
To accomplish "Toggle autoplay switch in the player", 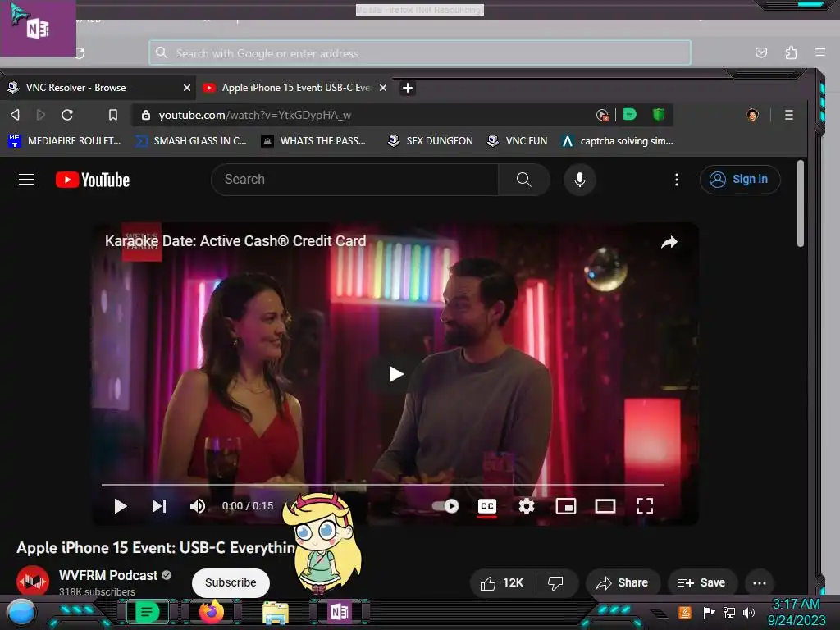I will click(x=445, y=506).
